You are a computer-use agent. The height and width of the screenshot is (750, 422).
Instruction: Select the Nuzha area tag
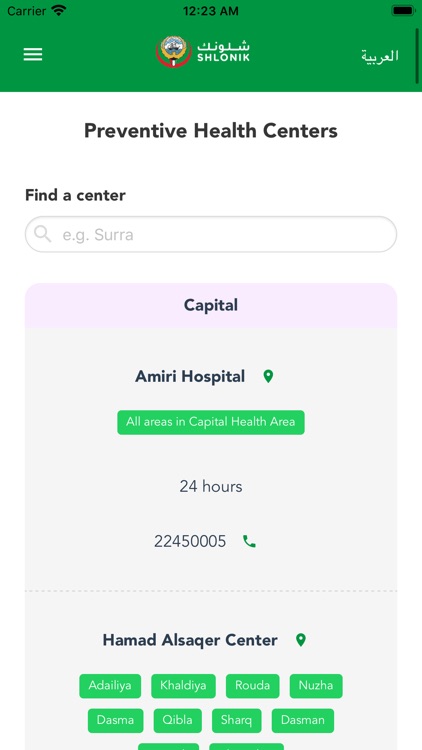tap(316, 686)
